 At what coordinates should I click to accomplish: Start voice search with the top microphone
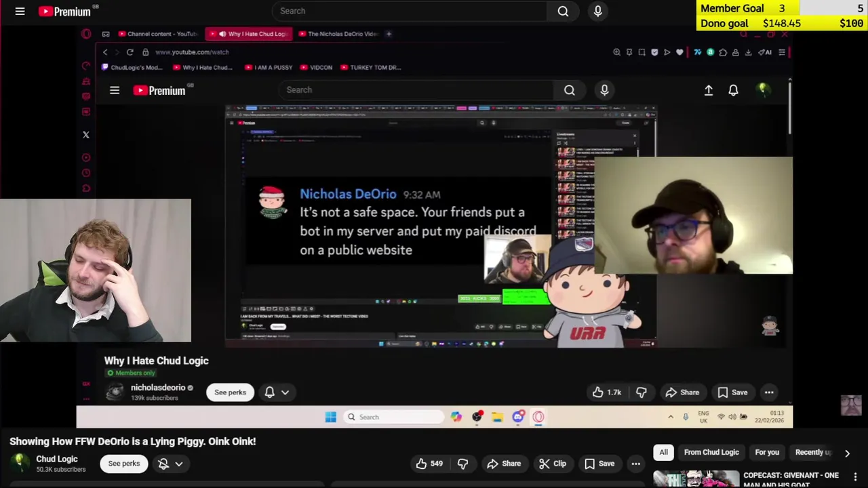pyautogui.click(x=597, y=11)
